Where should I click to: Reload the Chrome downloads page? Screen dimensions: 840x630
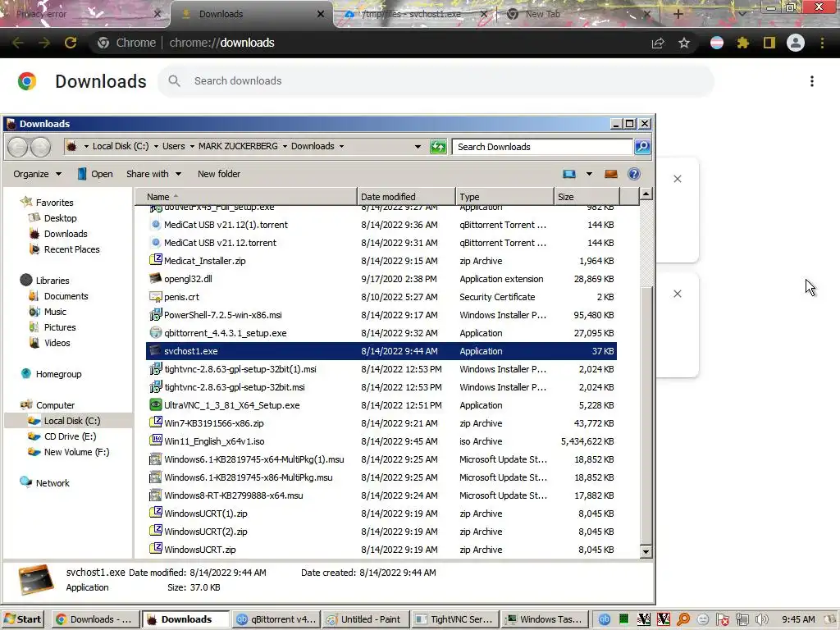tap(71, 43)
